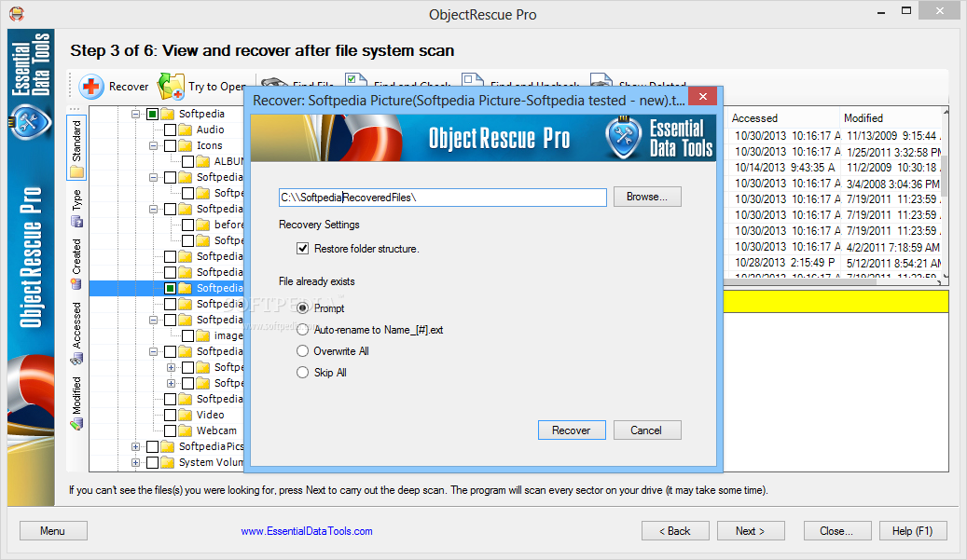
Task: Click the Cancel button in the dialog
Action: (646, 430)
